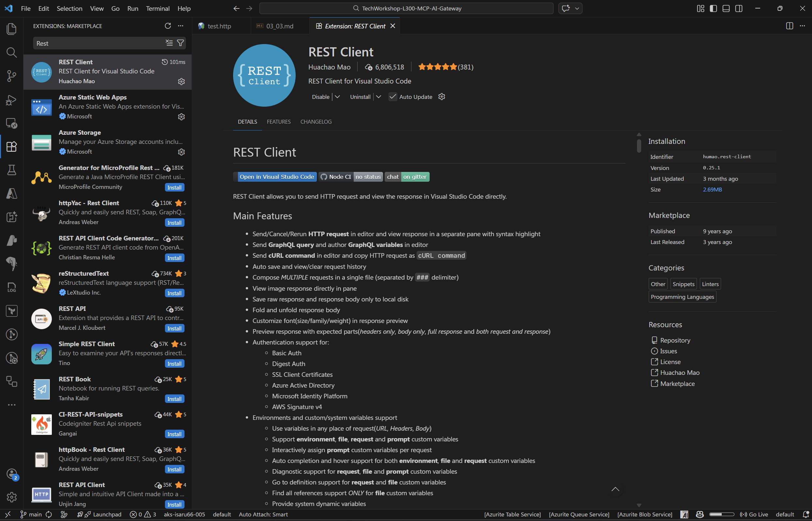Open extension settings gear next to Auto Update

point(441,97)
